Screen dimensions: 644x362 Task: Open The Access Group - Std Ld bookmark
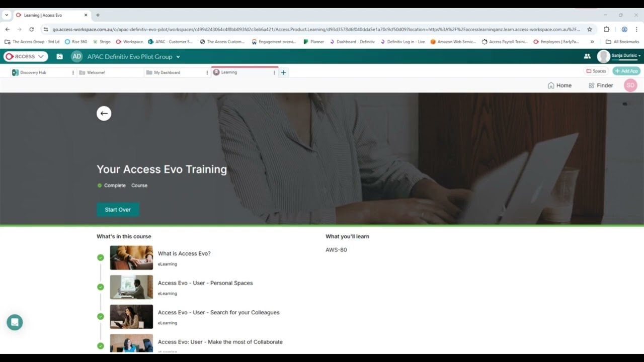tap(32, 42)
